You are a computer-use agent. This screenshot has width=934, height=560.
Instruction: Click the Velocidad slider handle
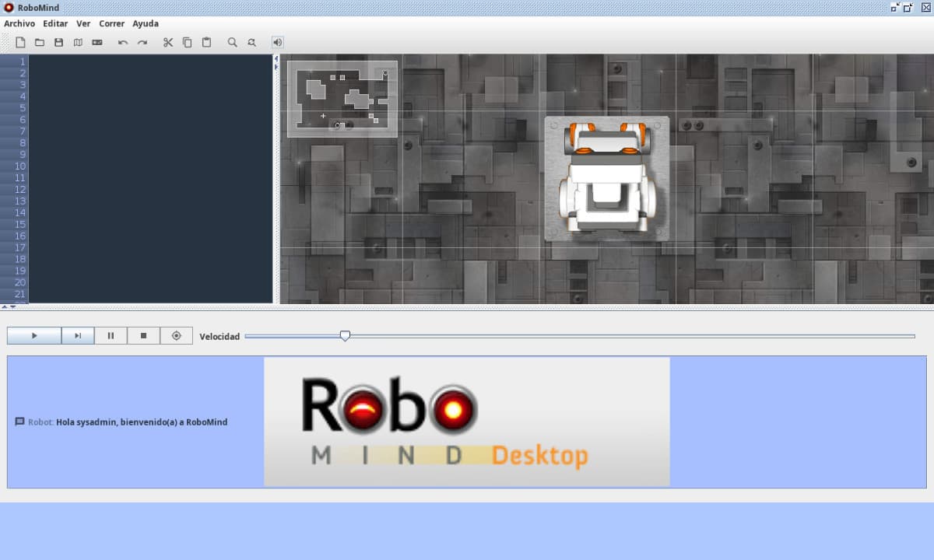345,336
